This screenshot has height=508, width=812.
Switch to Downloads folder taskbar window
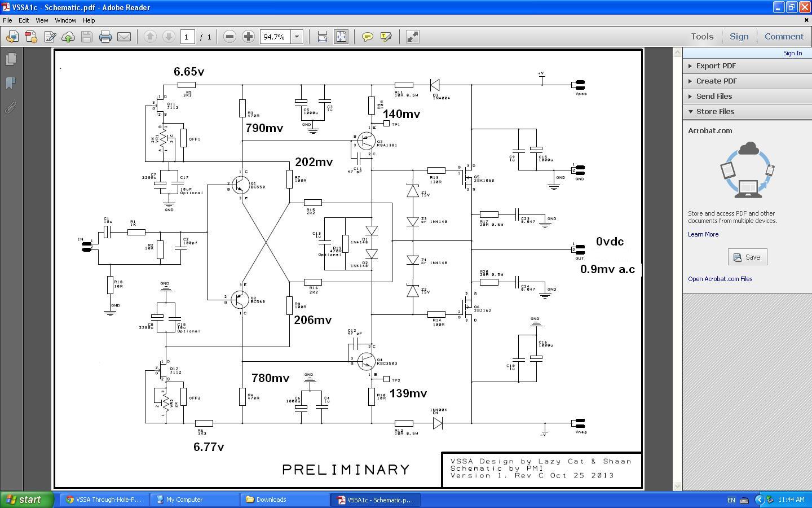pyautogui.click(x=286, y=500)
